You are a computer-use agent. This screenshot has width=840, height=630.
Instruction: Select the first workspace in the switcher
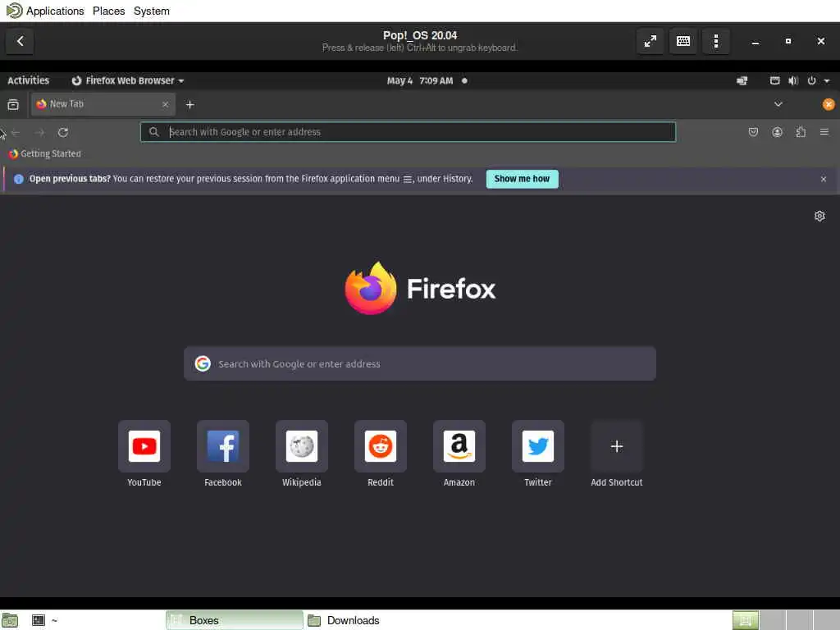point(745,620)
